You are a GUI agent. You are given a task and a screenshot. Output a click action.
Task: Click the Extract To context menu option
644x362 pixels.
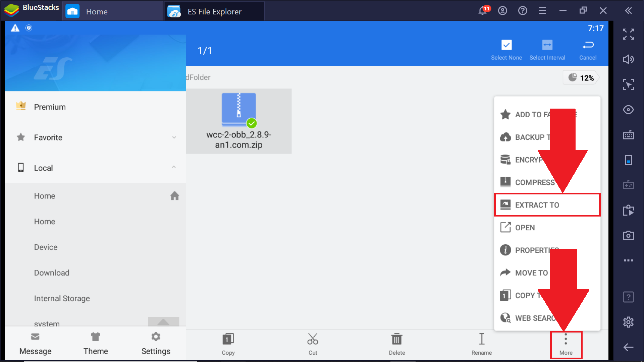547,205
